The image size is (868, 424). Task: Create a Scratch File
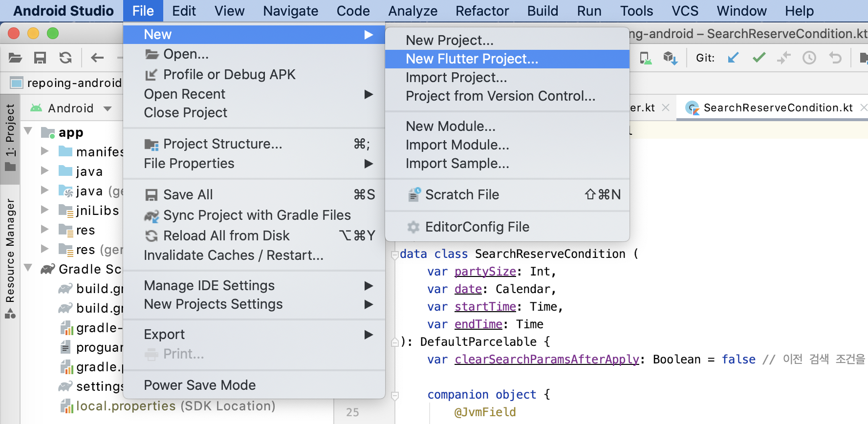point(507,195)
